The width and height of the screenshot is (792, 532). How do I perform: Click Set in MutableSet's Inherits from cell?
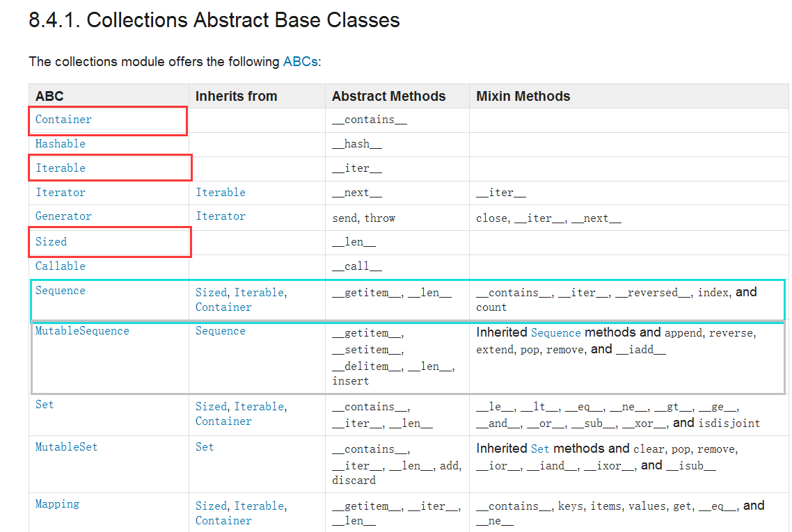[205, 447]
